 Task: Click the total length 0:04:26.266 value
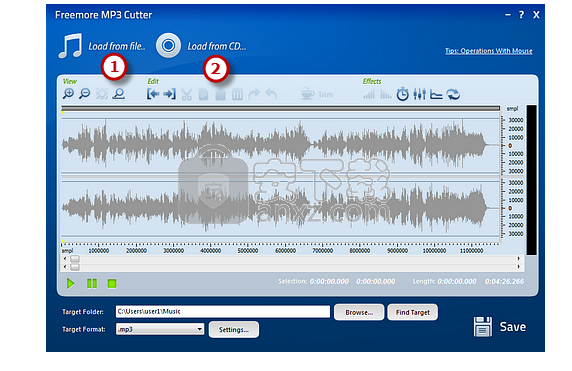(504, 281)
